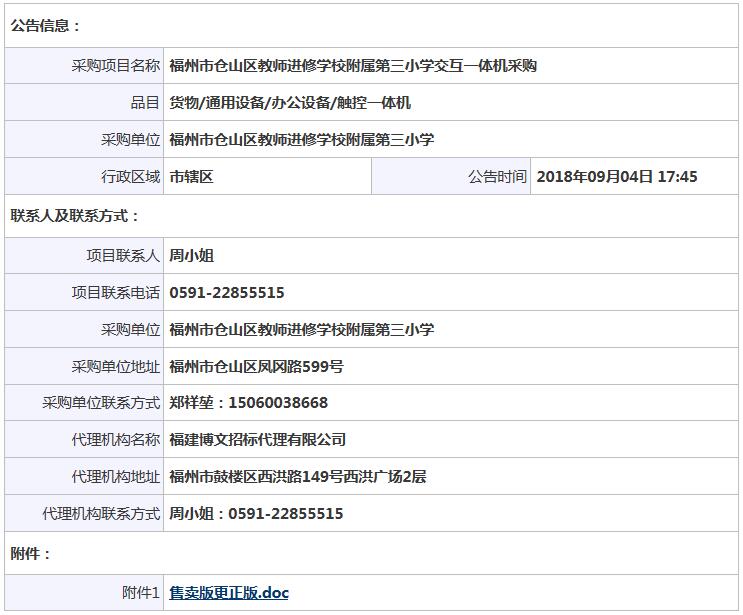Viewport: 743px width, 615px height.
Task: Click the 项目联系人 label cell
Action: 84,256
